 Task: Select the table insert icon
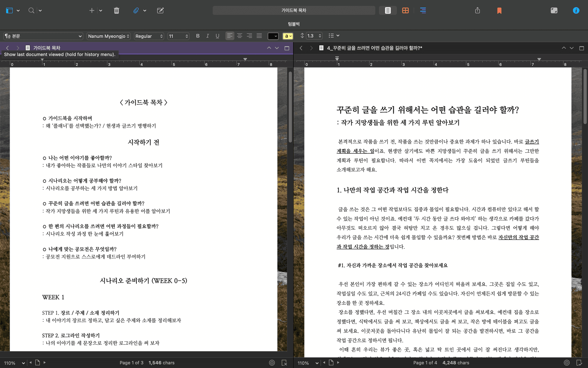[405, 11]
